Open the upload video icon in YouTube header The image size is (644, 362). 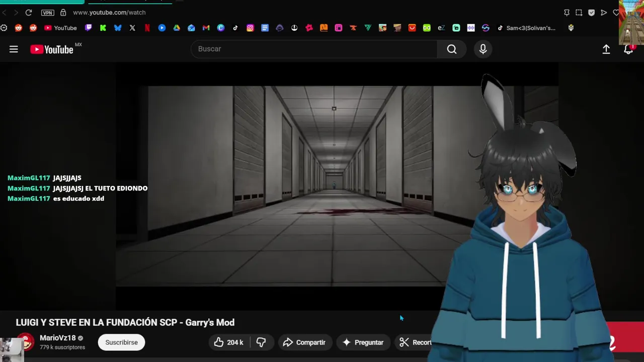point(606,49)
